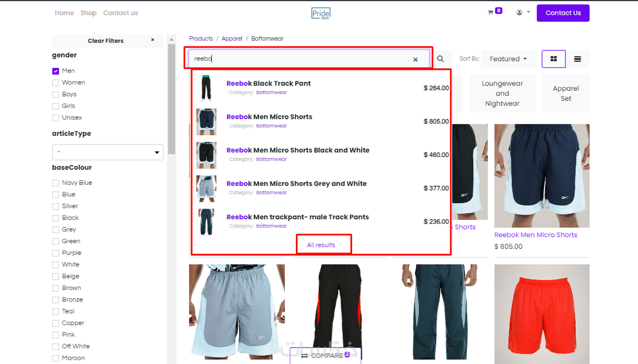The image size is (638, 364).
Task: Go to Home in the top menu
Action: [64, 13]
